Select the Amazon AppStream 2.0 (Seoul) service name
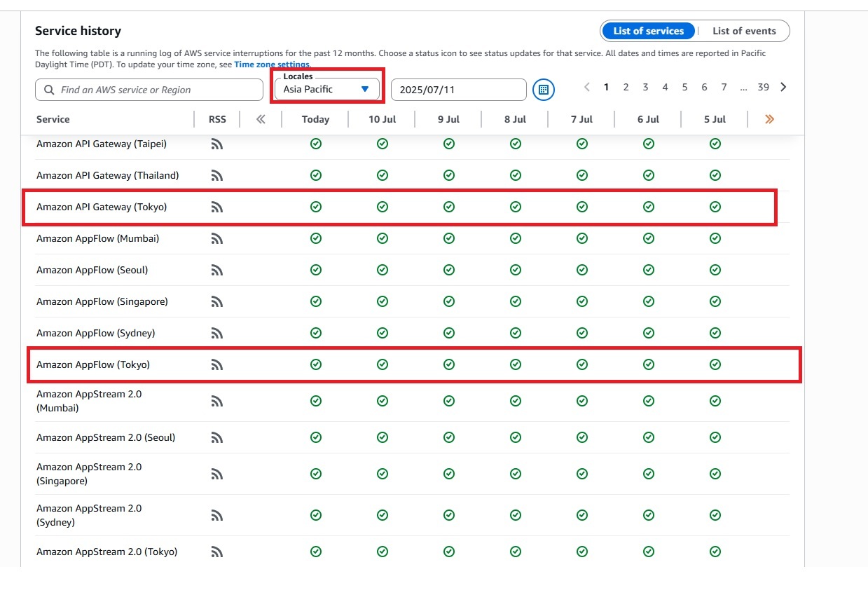The image size is (868, 595). coord(106,437)
